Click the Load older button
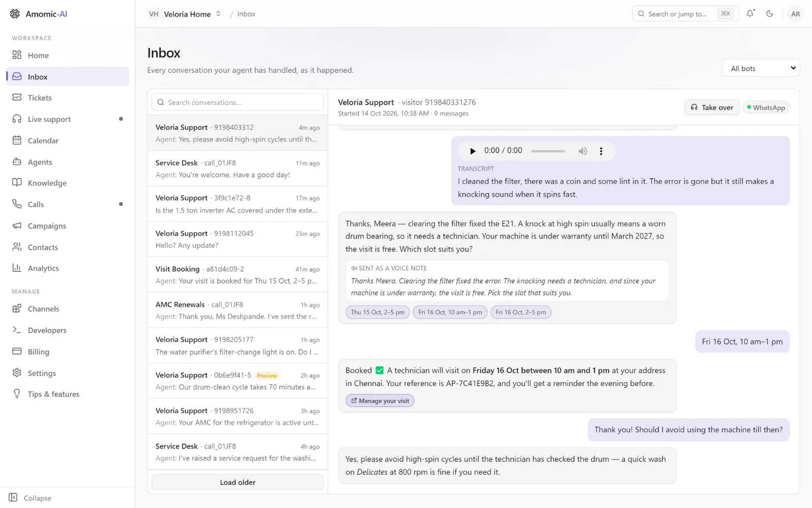Image resolution: width=812 pixels, height=508 pixels. click(238, 482)
